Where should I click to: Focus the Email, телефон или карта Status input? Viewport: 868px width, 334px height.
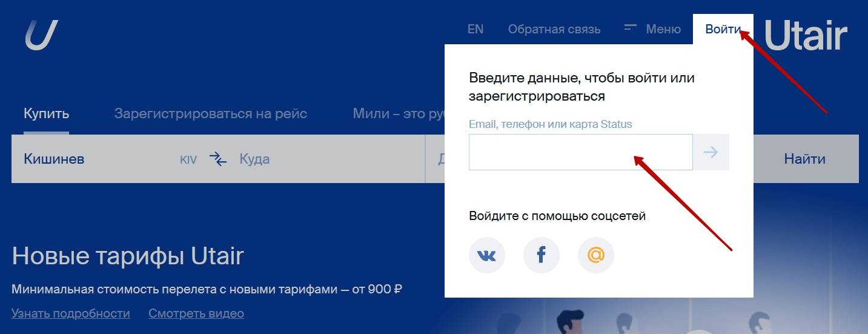[x=580, y=152]
